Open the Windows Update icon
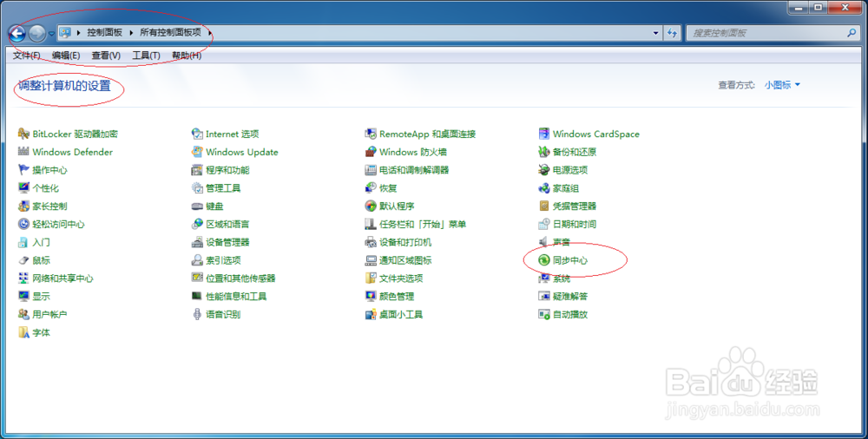 click(x=197, y=152)
